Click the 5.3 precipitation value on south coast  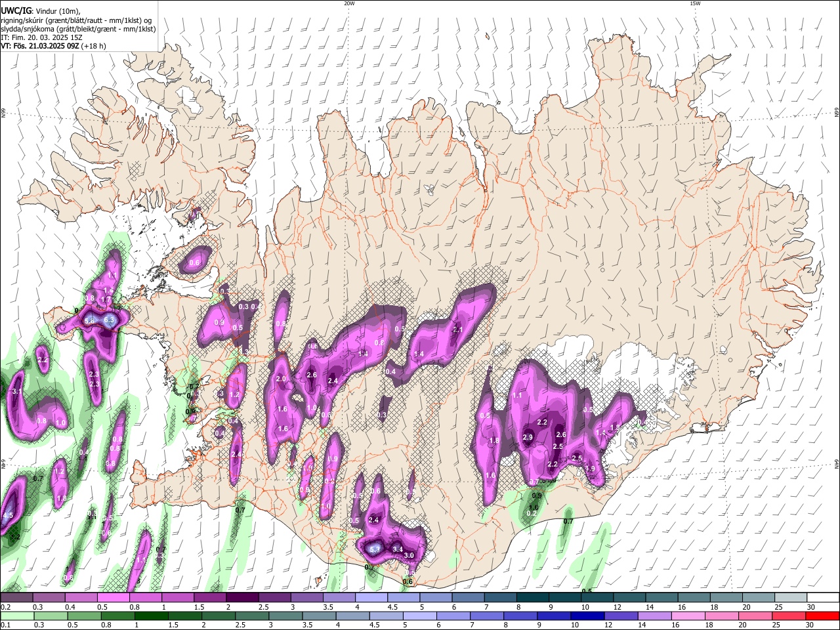[x=375, y=549]
